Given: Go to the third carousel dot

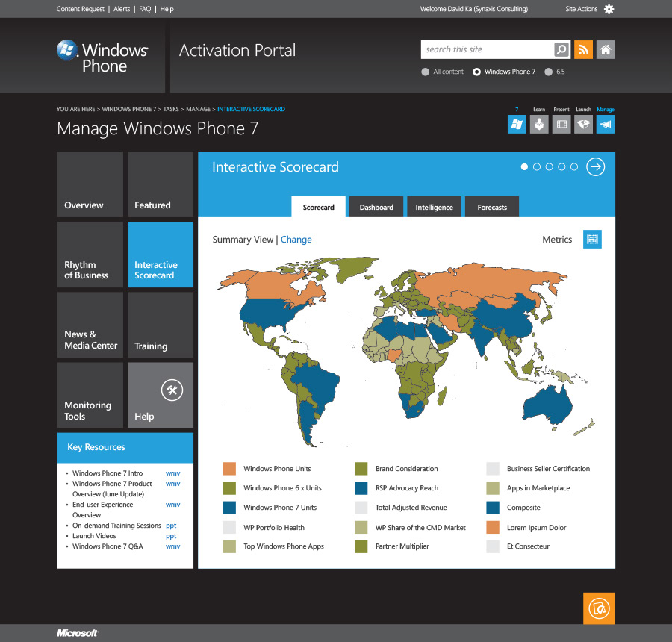Looking at the screenshot, I should (x=549, y=166).
